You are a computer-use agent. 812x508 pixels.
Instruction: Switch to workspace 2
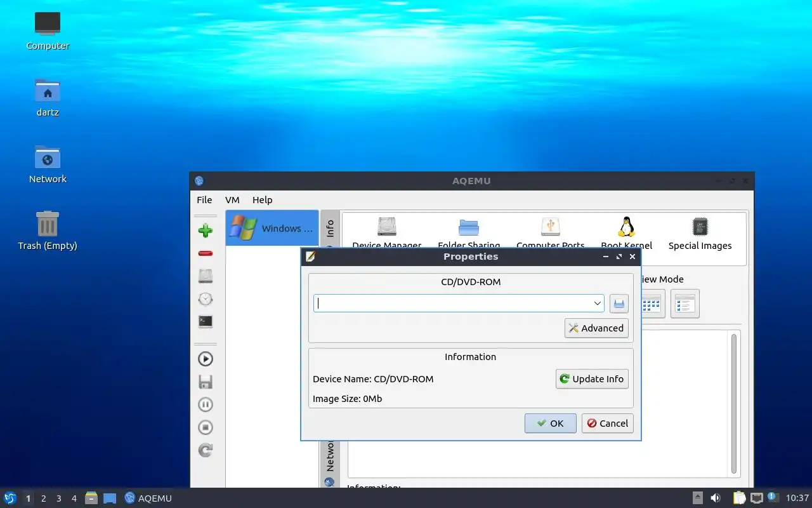point(44,498)
